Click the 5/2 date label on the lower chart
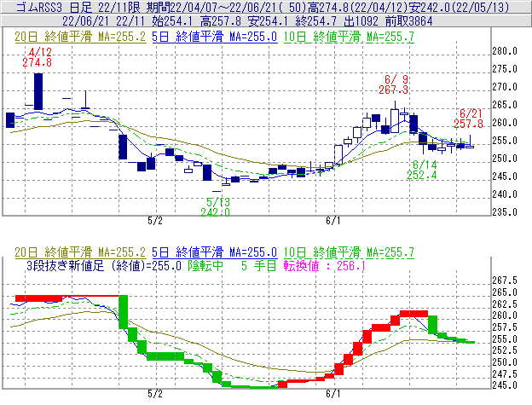 coord(154,394)
